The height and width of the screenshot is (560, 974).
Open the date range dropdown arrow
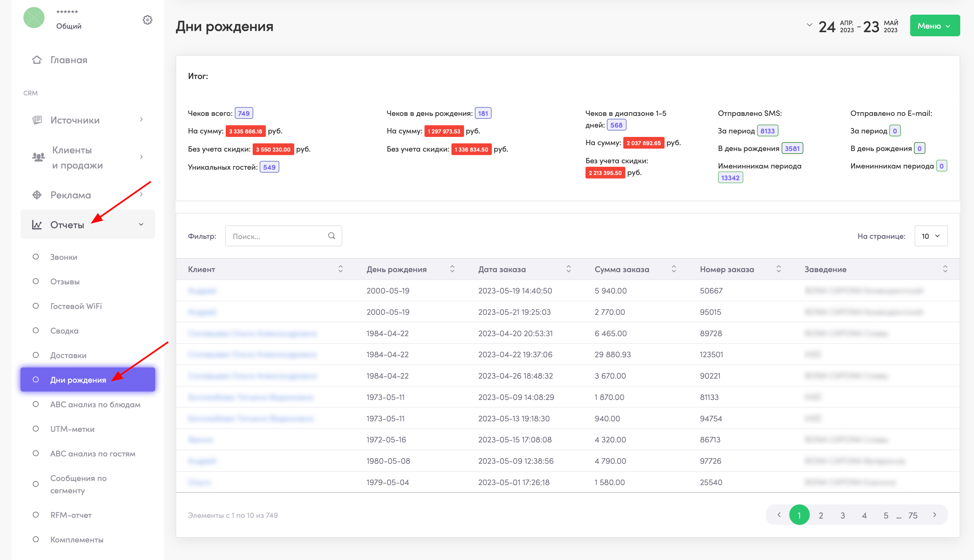pyautogui.click(x=809, y=25)
